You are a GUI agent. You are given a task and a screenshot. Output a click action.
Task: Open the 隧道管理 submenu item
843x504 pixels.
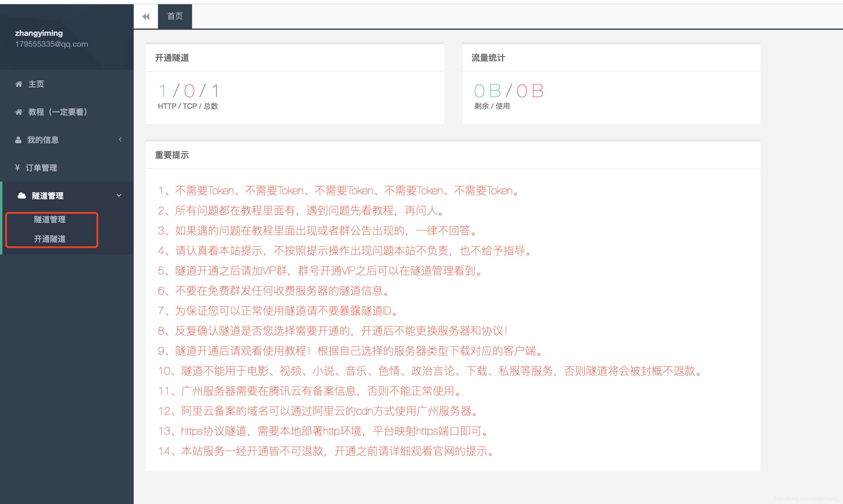tap(50, 220)
